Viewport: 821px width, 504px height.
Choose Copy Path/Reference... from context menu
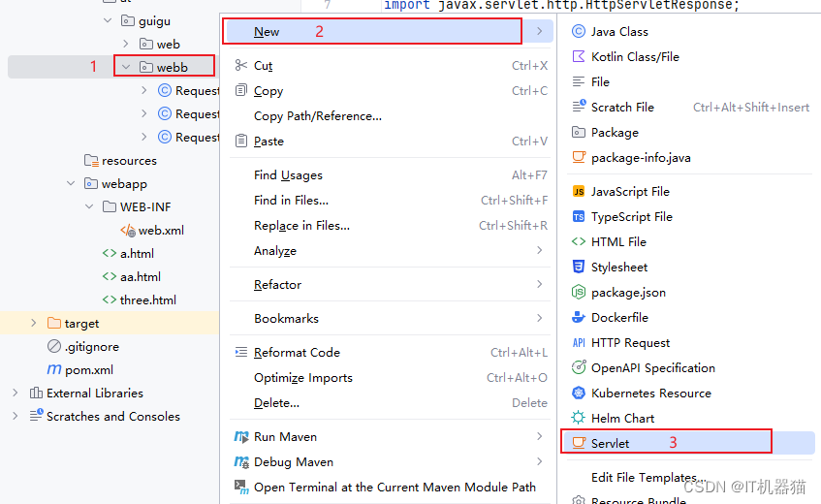[318, 116]
